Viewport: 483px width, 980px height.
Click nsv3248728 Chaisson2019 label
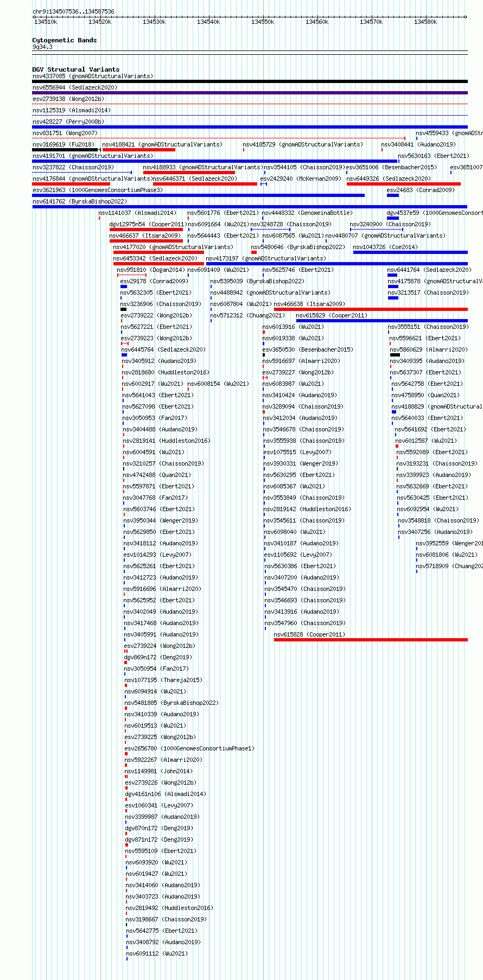pos(291,224)
